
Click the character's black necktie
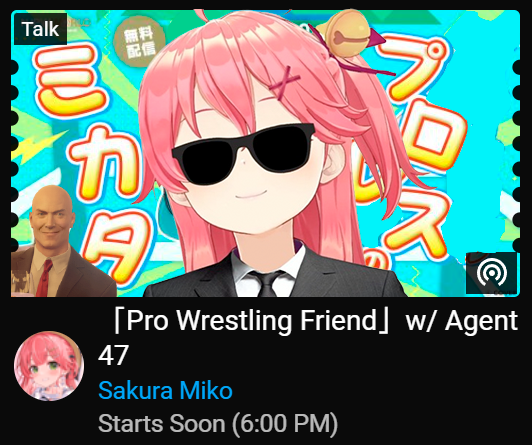(267, 283)
